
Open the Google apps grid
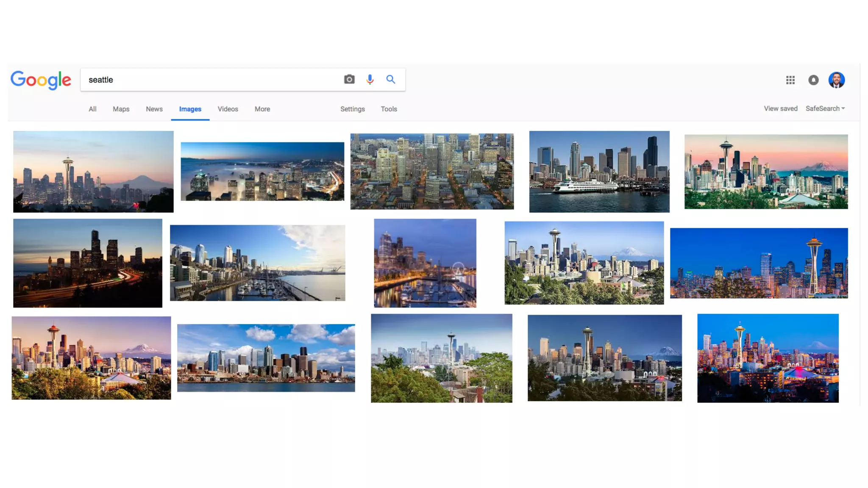(790, 80)
